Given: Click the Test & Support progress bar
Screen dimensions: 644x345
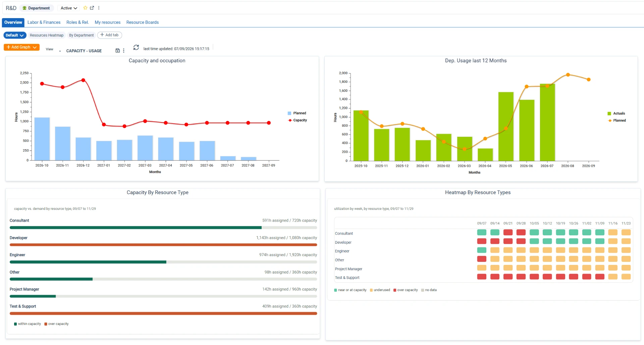Looking at the screenshot, I should pyautogui.click(x=163, y=314).
